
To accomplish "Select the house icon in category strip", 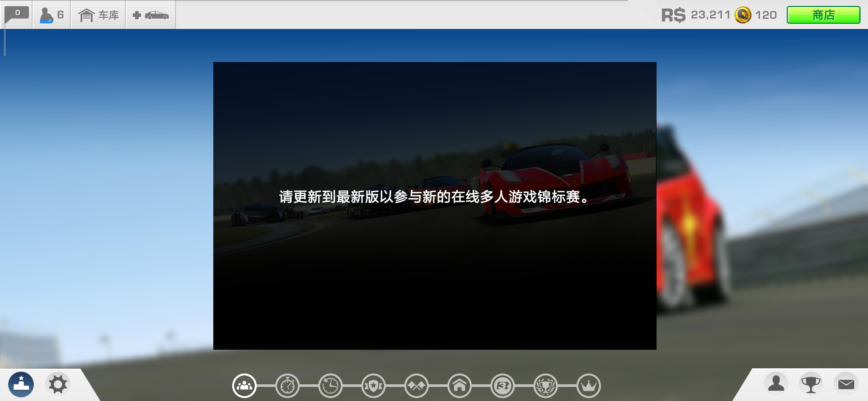I will [460, 386].
